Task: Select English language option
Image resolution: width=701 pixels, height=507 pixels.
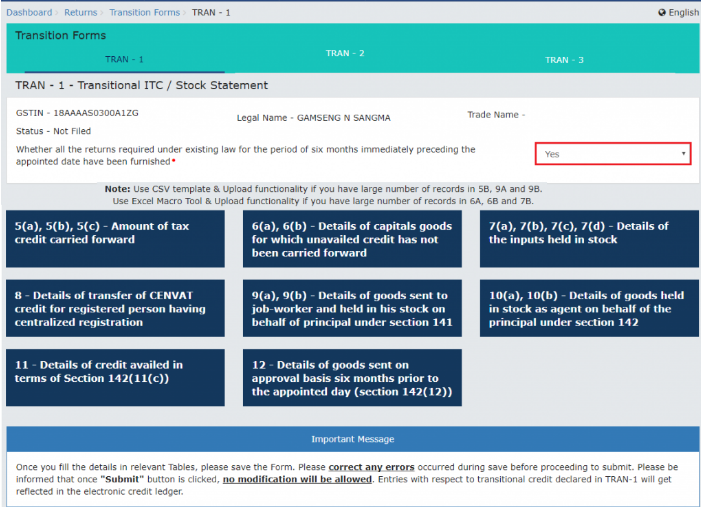Action: coord(684,13)
